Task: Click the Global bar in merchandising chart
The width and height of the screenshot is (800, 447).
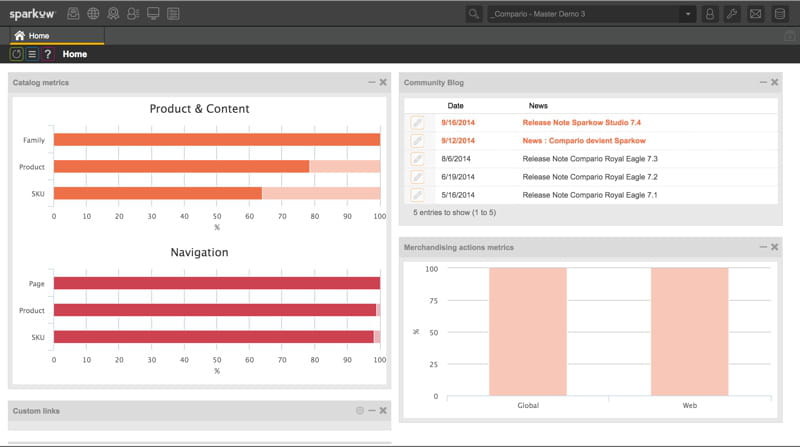Action: pyautogui.click(x=527, y=331)
